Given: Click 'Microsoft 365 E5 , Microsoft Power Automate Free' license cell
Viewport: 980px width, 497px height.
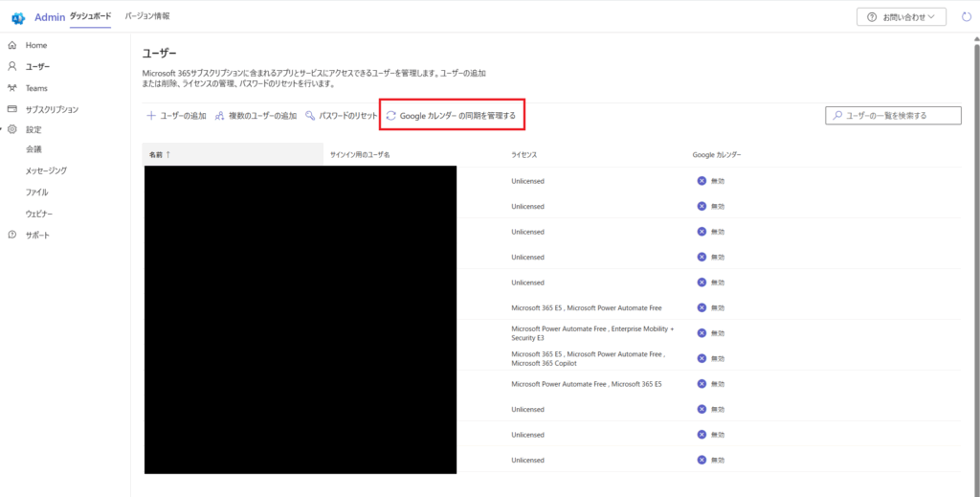Looking at the screenshot, I should tap(587, 307).
